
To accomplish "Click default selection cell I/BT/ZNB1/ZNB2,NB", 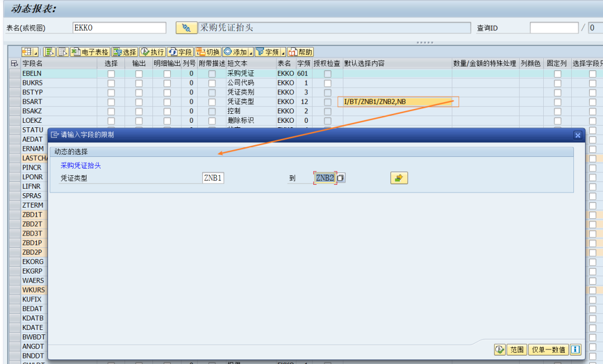I will coord(398,102).
